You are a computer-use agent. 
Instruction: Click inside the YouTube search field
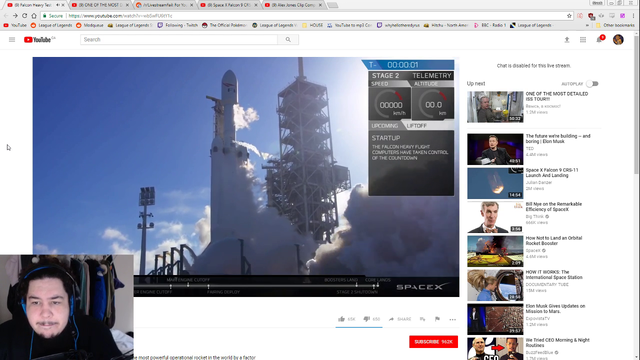[x=179, y=40]
